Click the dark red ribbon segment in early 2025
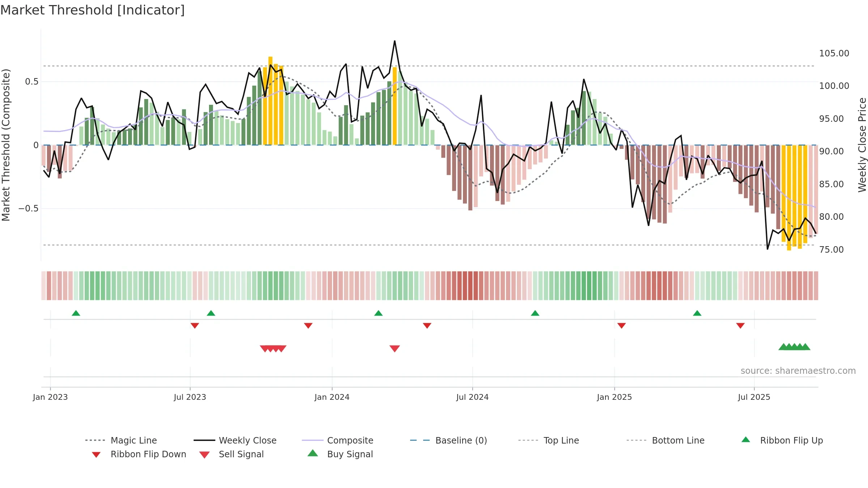Image resolution: width=868 pixels, height=488 pixels. tap(659, 286)
